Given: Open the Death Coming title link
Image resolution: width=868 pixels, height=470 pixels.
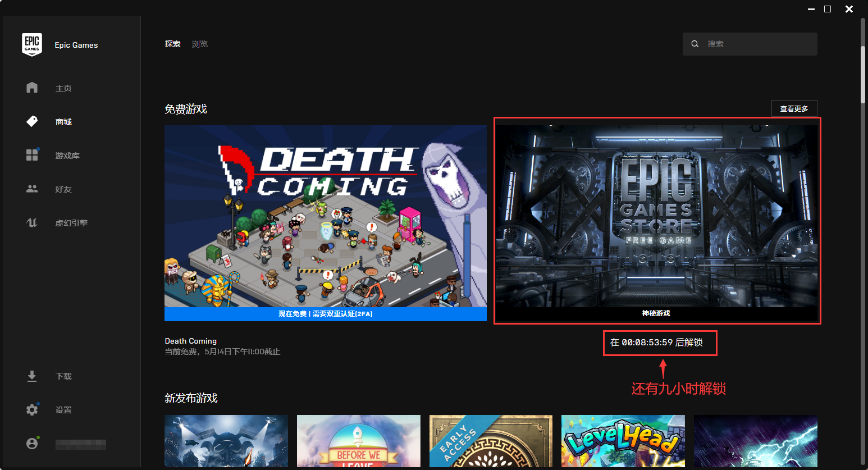Looking at the screenshot, I should [191, 341].
